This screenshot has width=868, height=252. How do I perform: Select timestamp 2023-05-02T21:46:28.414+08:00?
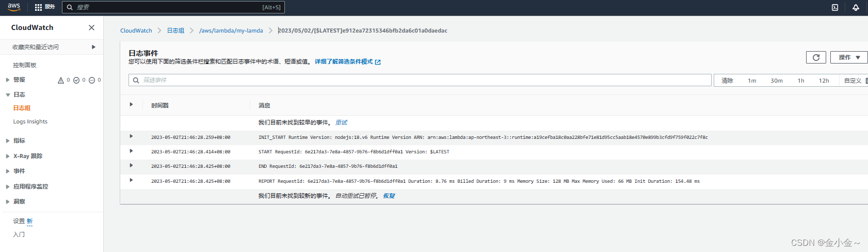(190, 152)
